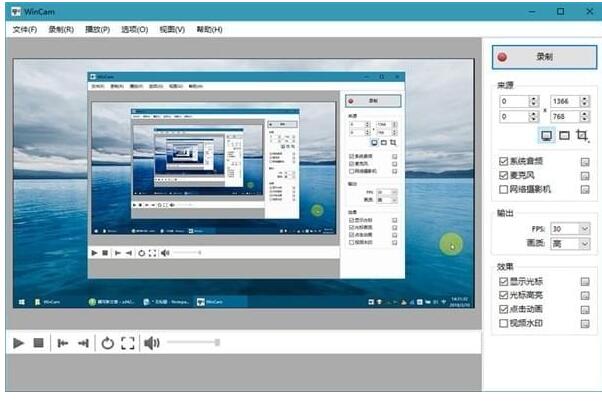Open settings button next to 麦克风
Viewport: 602px width, 405px height.
click(x=585, y=175)
